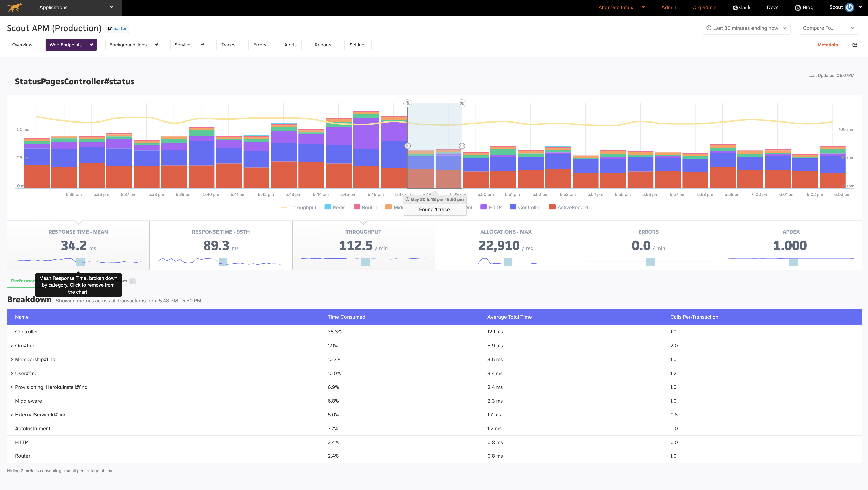Open the Docs link
The height and width of the screenshot is (490, 868).
point(773,7)
